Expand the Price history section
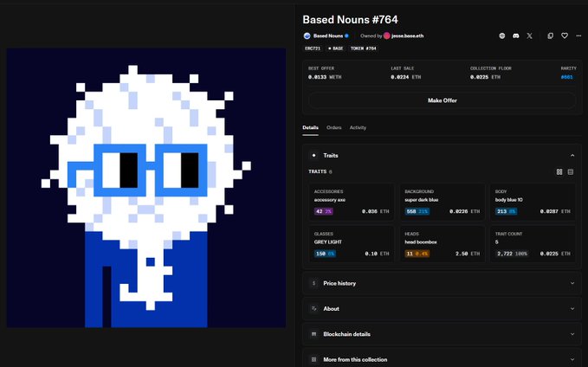The width and height of the screenshot is (588, 367). point(572,283)
